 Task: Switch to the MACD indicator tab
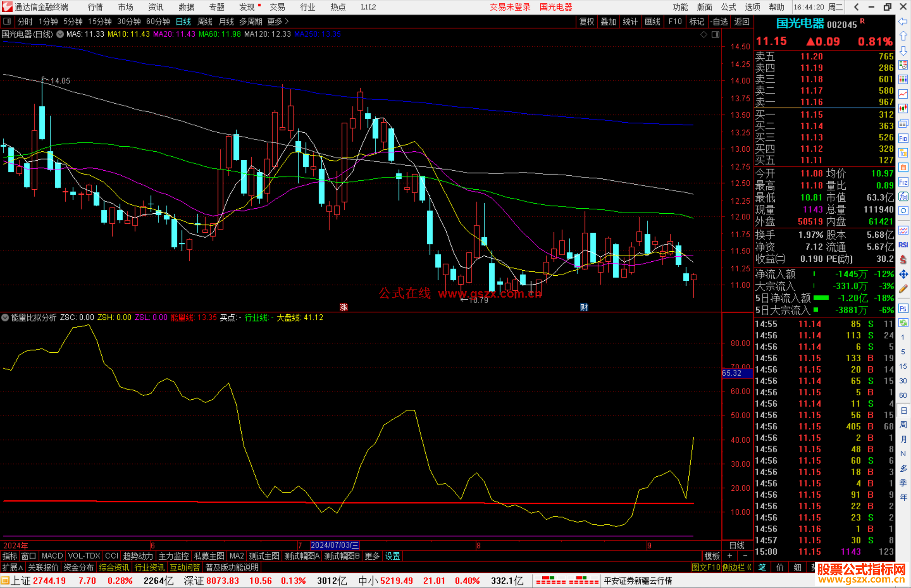point(52,556)
